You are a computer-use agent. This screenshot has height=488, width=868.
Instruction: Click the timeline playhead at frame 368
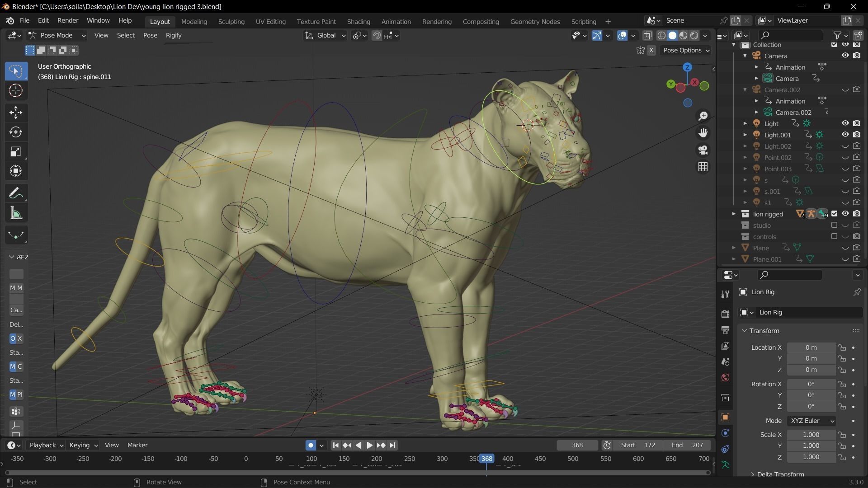(486, 459)
